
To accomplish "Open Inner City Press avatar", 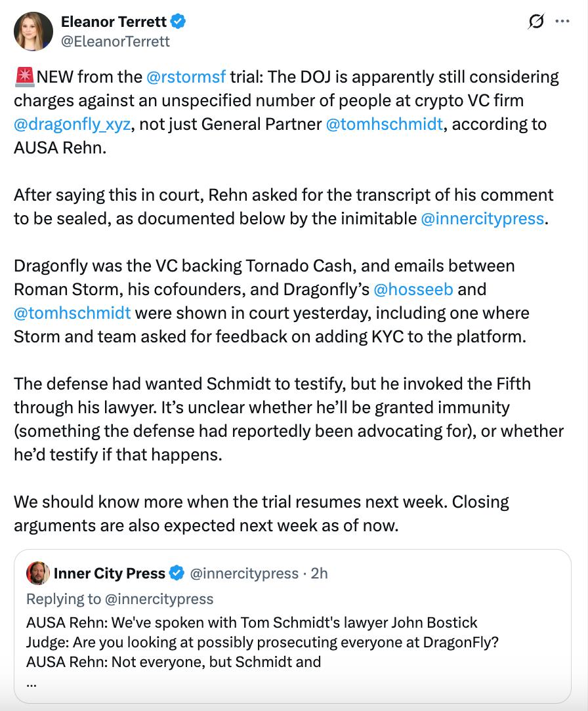I will coord(37,573).
